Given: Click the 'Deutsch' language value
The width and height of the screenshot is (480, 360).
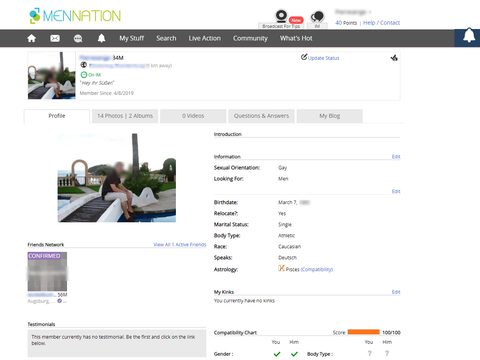Looking at the screenshot, I should (287, 258).
